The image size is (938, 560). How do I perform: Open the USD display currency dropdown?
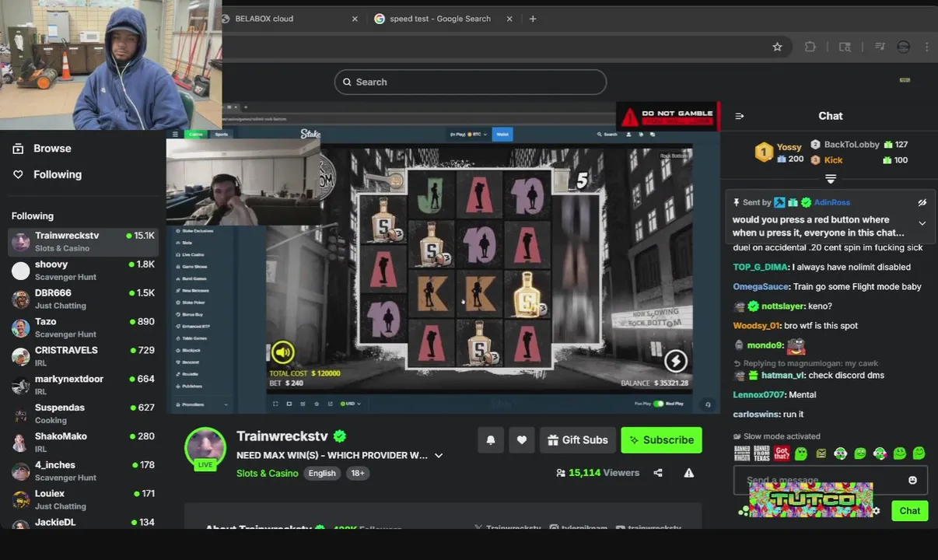[351, 404]
